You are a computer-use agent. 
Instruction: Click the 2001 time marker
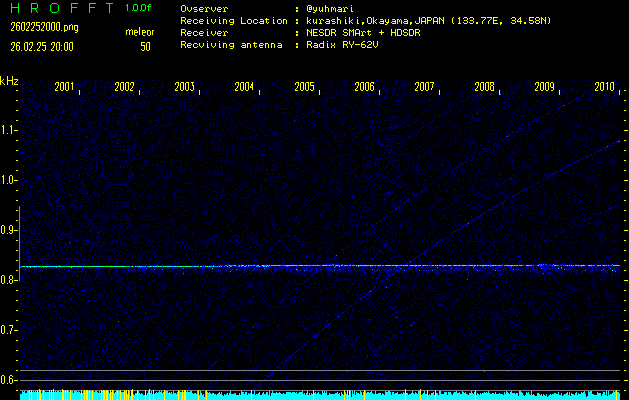(x=64, y=87)
